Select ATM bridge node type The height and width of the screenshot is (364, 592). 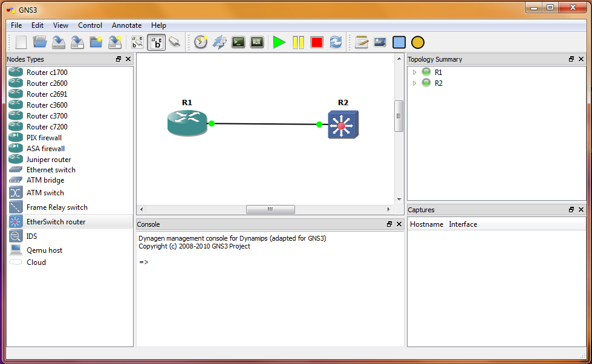pyautogui.click(x=70, y=180)
